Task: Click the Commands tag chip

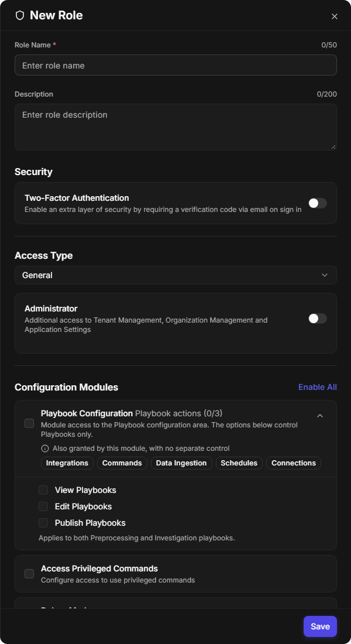Action: tap(122, 463)
